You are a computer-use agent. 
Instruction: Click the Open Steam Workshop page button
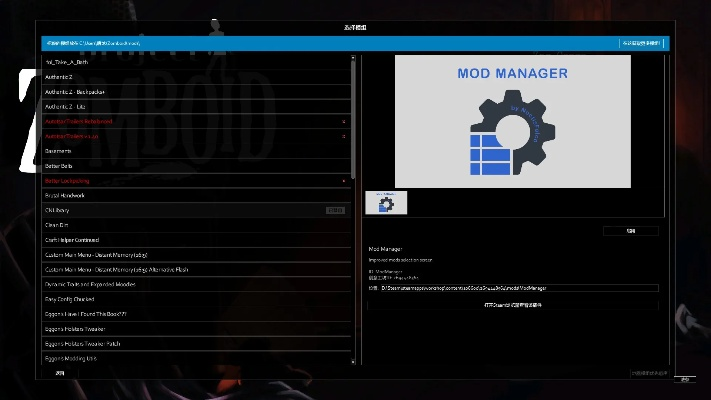[512, 303]
